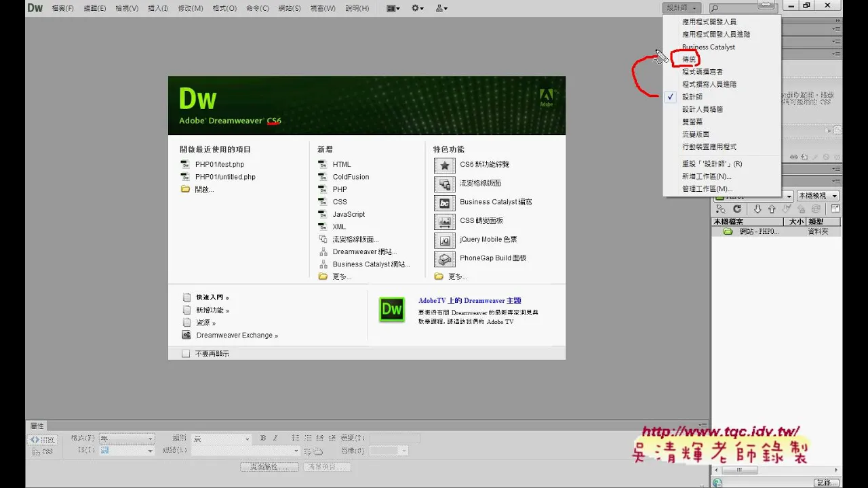Check the 不要再顯示 checkbox
The height and width of the screenshot is (488, 868).
(186, 354)
